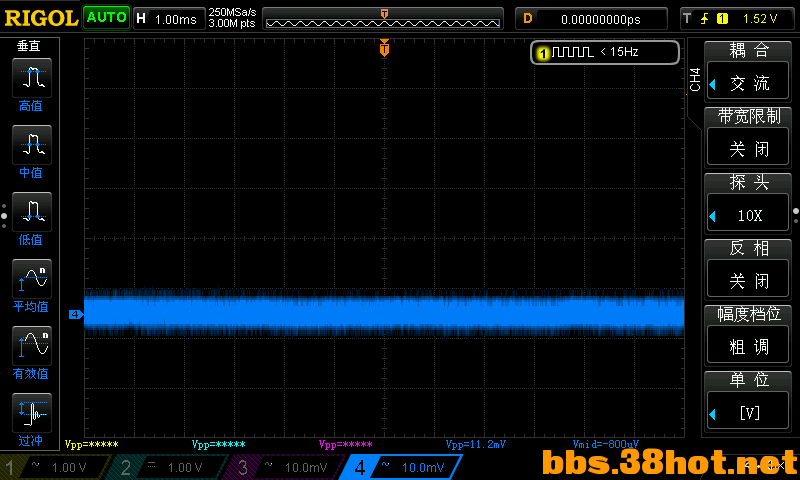
Task: Click the AUTO run status indicator
Action: click(x=106, y=17)
